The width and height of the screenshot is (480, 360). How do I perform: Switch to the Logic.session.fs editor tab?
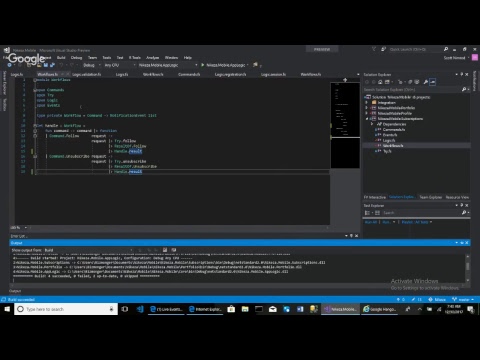pos(273,74)
